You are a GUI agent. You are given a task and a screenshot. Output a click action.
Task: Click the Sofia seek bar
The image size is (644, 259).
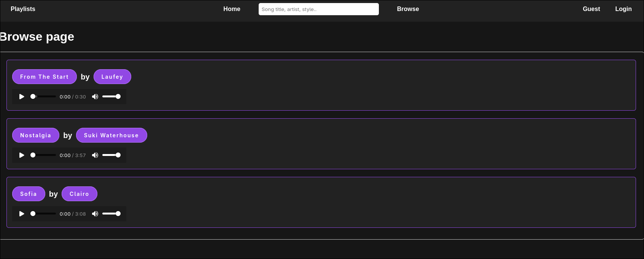[x=43, y=214]
